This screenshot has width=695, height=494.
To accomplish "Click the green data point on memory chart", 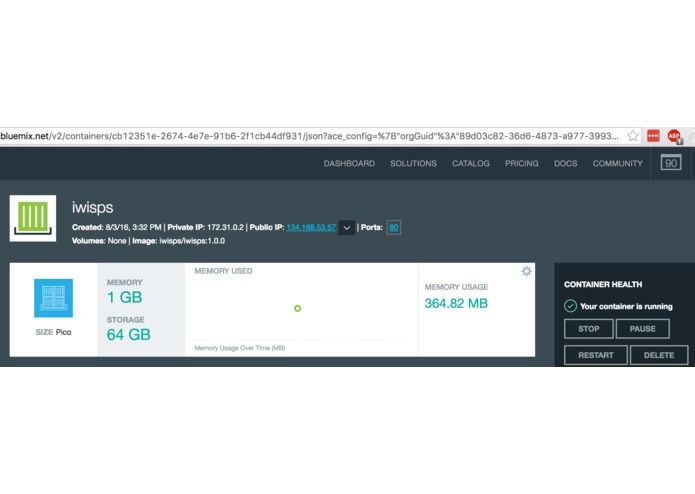I will tap(297, 308).
